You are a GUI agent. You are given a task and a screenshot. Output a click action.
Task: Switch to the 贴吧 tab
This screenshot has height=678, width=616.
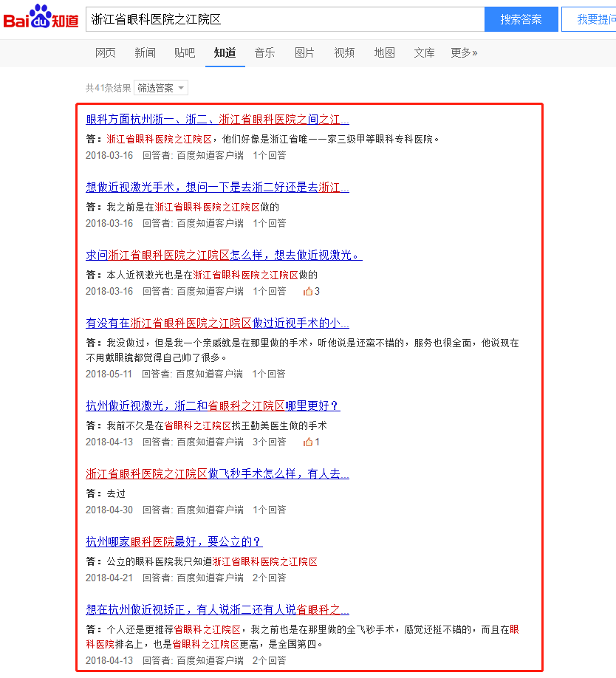pyautogui.click(x=185, y=52)
